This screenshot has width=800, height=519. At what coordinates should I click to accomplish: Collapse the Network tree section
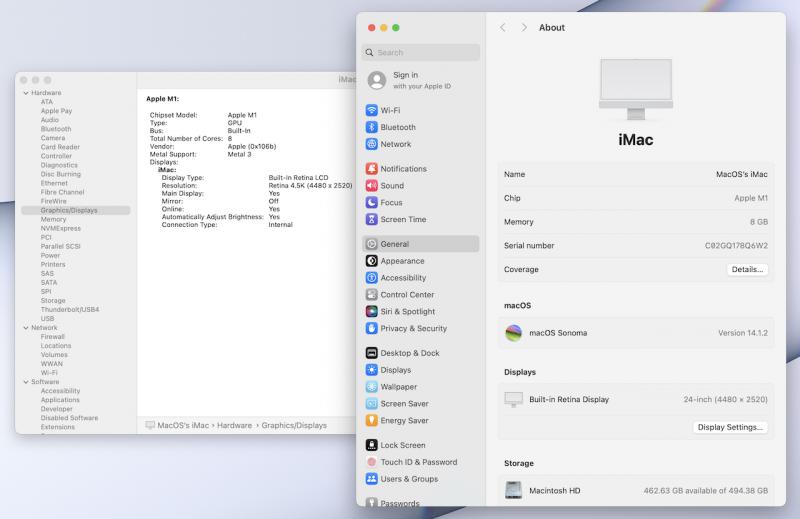click(x=25, y=328)
